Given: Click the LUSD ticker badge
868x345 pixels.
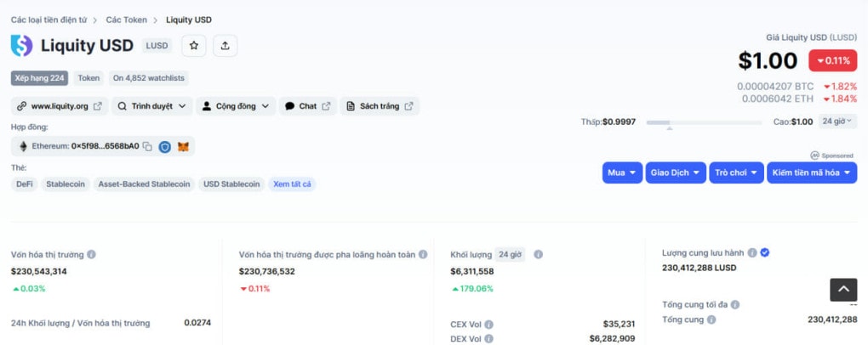Looking at the screenshot, I should tap(157, 46).
